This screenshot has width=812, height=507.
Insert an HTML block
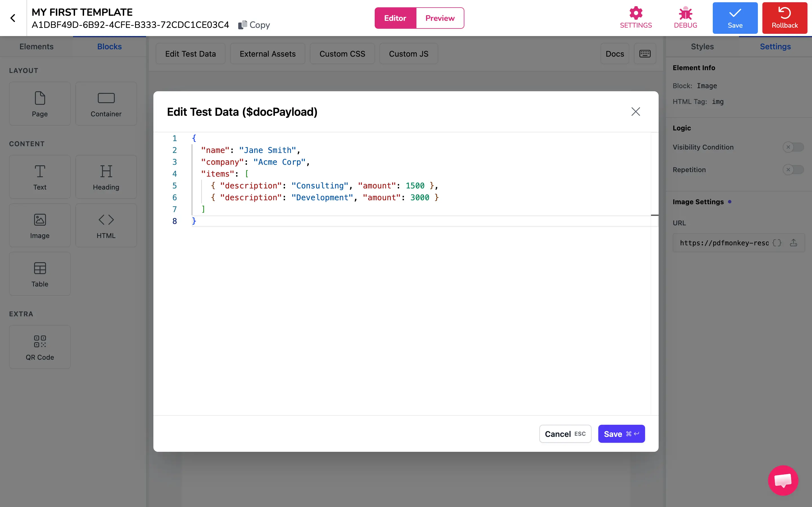[x=106, y=225]
